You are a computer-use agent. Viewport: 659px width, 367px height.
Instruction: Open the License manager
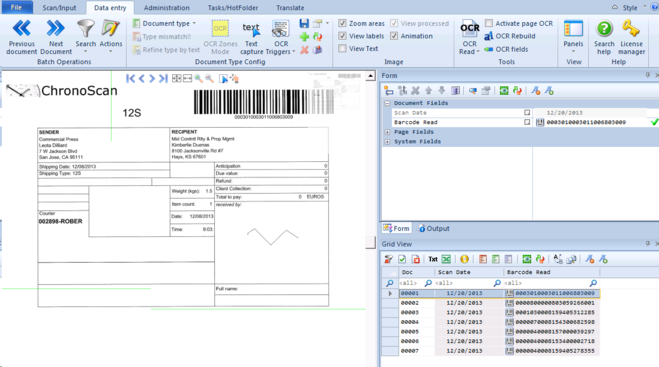tap(631, 37)
